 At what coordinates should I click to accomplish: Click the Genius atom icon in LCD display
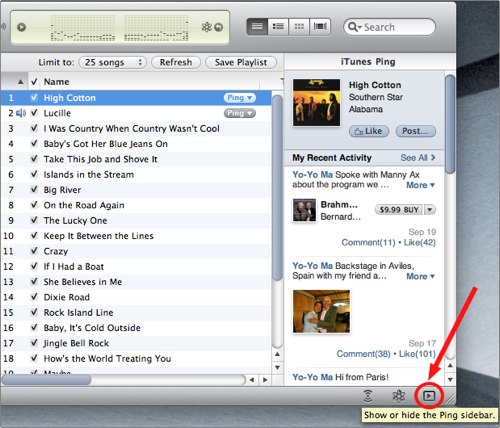[x=207, y=27]
